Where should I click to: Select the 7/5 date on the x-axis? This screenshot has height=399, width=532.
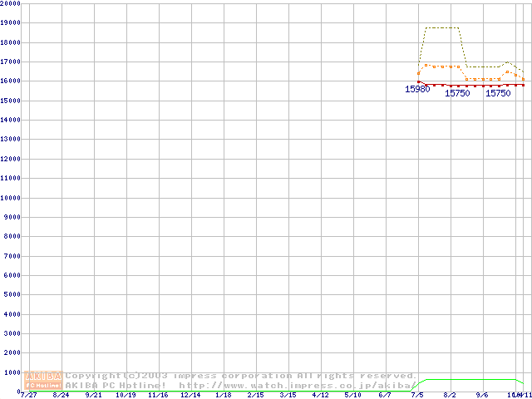click(x=417, y=395)
